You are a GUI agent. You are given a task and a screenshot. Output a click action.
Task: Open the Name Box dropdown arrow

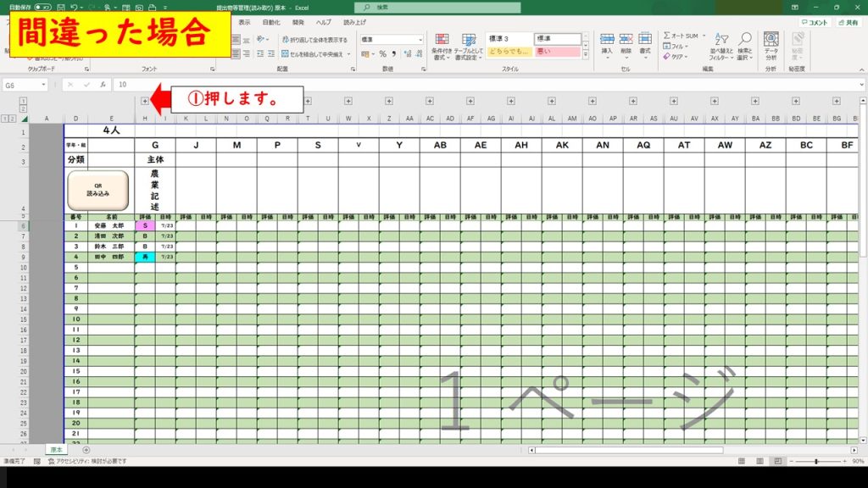point(43,85)
